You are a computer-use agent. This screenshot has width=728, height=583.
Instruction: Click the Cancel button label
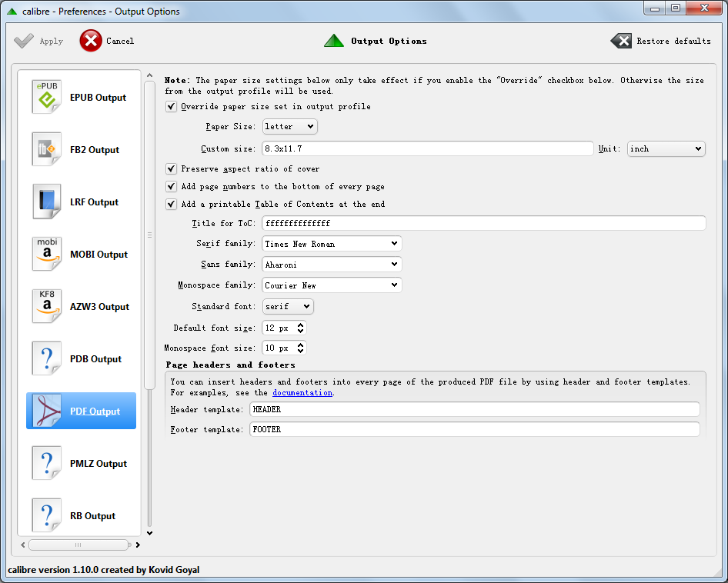point(120,41)
